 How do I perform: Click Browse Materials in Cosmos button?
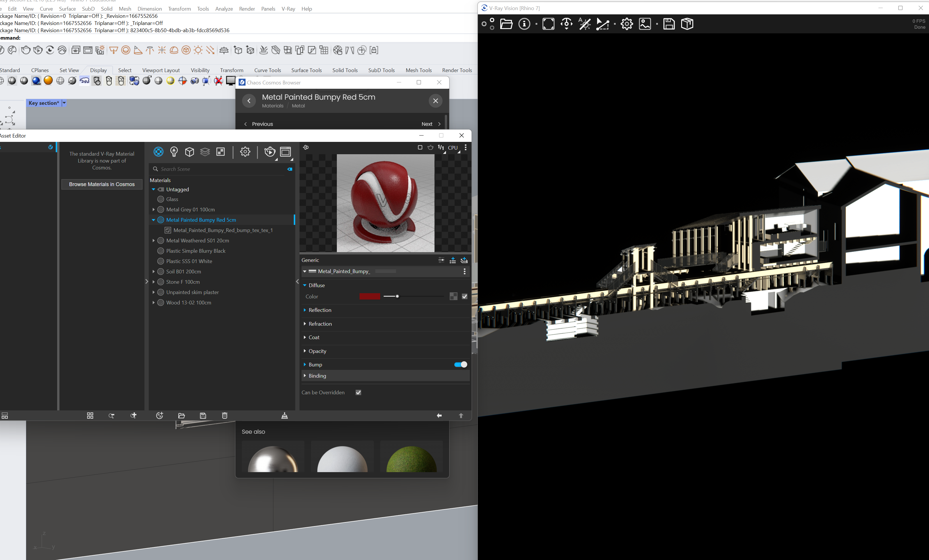[x=102, y=184]
